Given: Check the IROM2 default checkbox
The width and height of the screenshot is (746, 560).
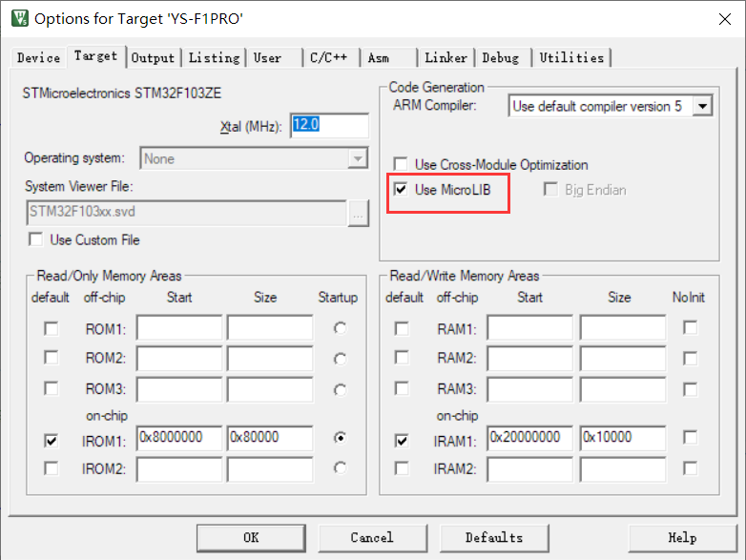Looking at the screenshot, I should coord(51,468).
